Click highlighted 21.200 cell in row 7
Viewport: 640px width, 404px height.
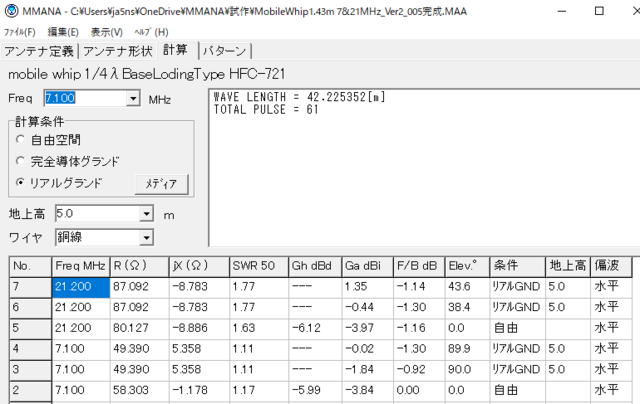pyautogui.click(x=81, y=287)
